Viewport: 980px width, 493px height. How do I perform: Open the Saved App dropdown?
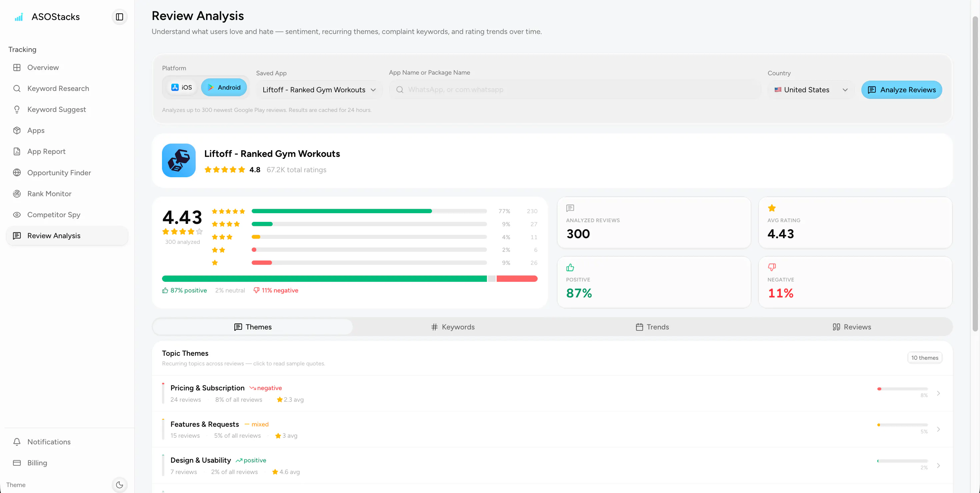(319, 90)
